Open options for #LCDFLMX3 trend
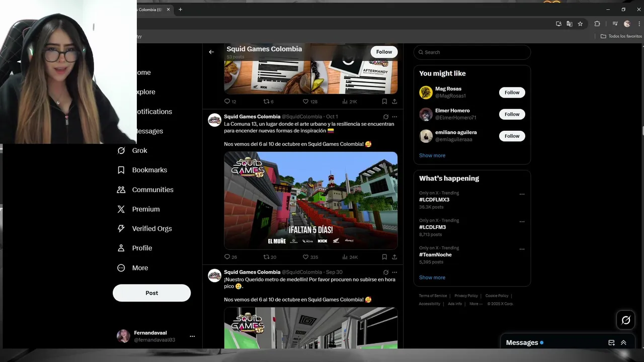 (522, 194)
